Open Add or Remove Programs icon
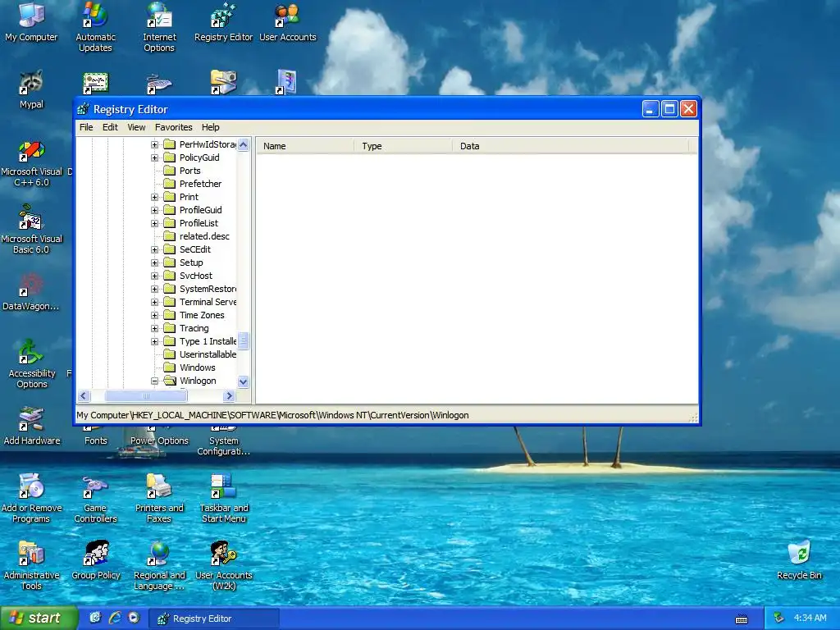 tap(31, 498)
